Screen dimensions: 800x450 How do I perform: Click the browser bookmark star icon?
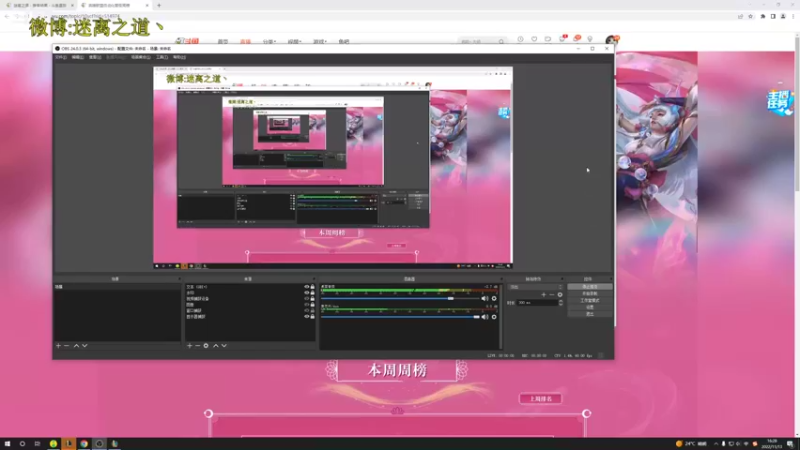click(x=751, y=16)
